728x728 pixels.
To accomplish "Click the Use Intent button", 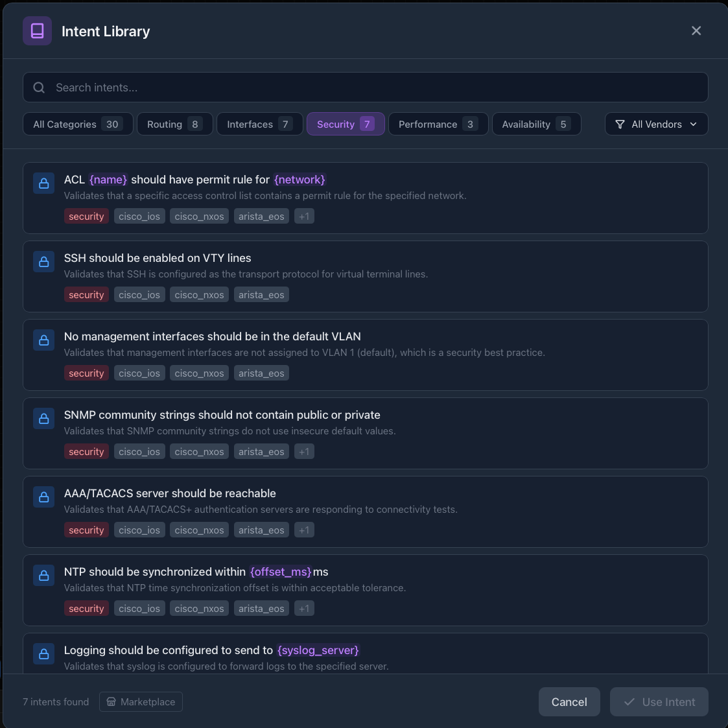I will point(659,702).
